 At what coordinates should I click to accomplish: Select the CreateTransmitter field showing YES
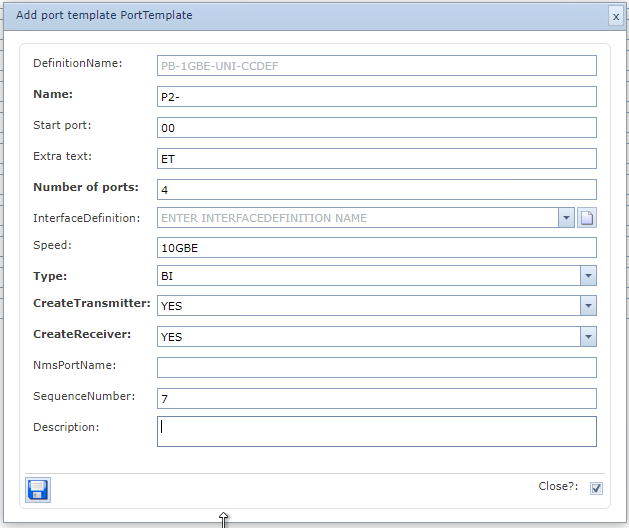click(x=369, y=306)
